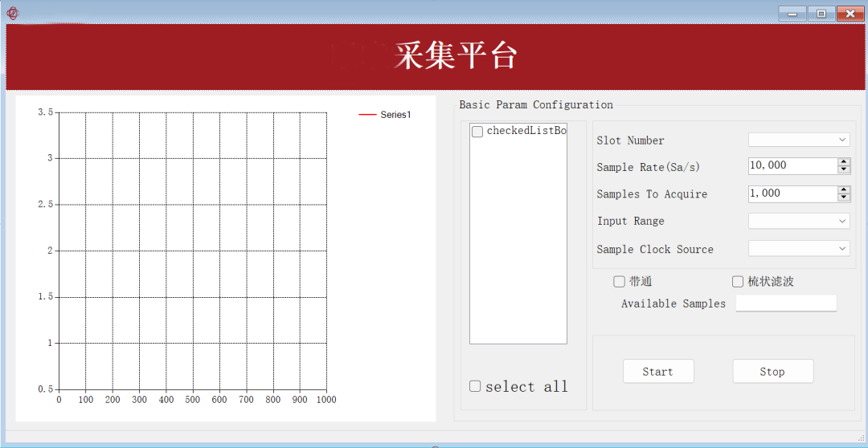Click the application logo icon in title bar
Image resolution: width=868 pixels, height=448 pixels.
13,14
